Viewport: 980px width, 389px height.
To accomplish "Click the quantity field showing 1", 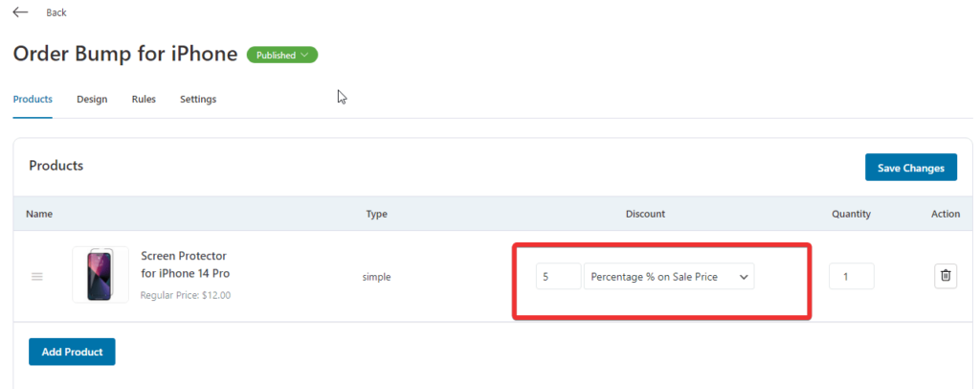I will [851, 277].
